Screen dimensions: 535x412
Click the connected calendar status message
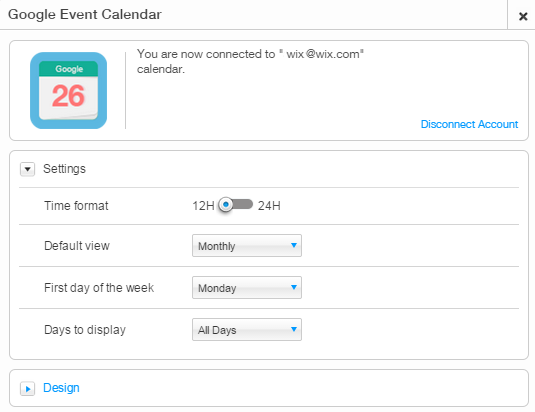coord(250,61)
